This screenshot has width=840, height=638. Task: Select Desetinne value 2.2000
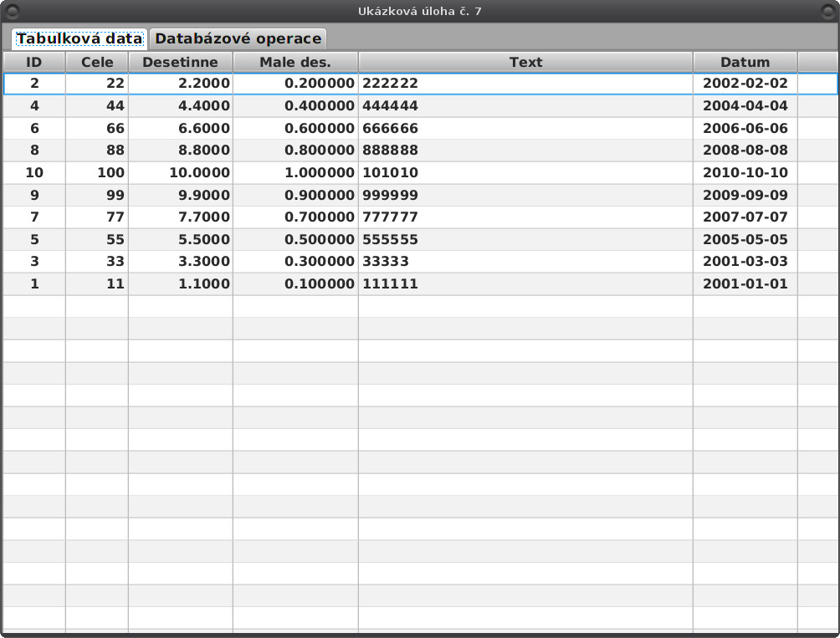(181, 84)
